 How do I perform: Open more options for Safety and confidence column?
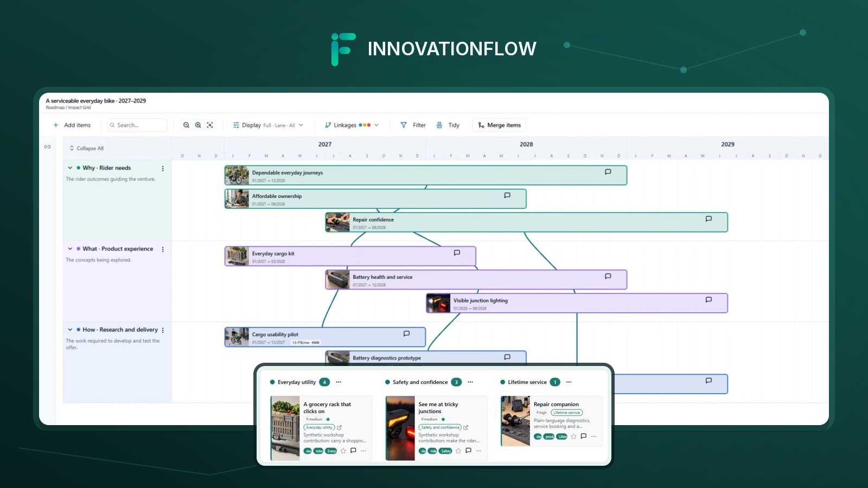click(x=470, y=382)
